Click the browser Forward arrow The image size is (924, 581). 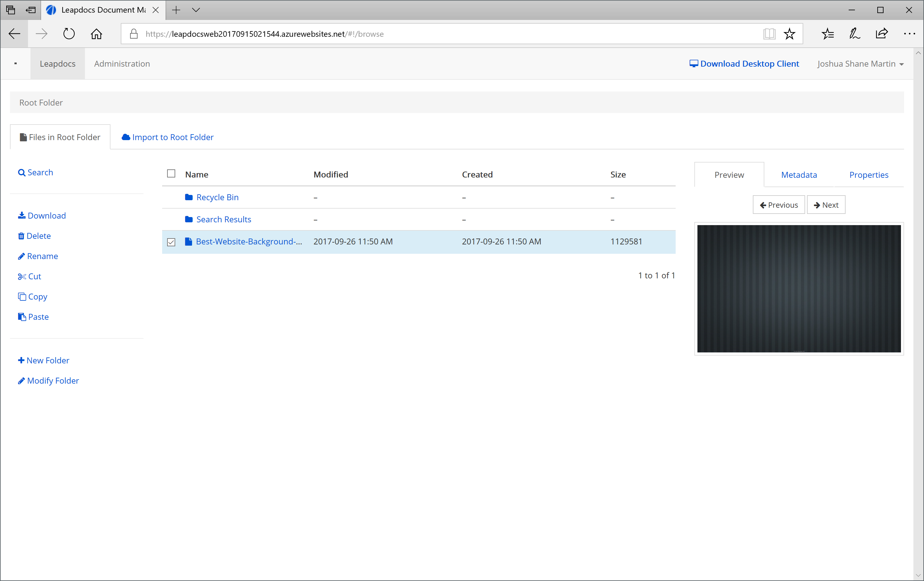(41, 34)
